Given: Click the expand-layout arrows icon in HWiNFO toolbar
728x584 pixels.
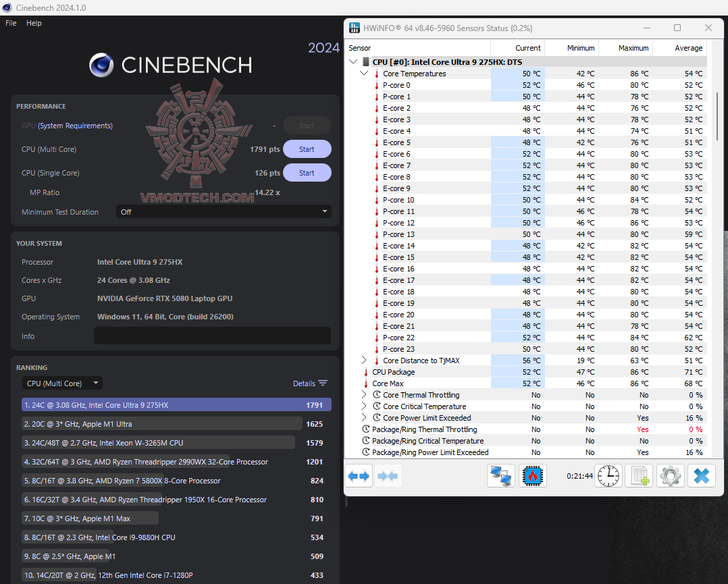Looking at the screenshot, I should coord(358,476).
